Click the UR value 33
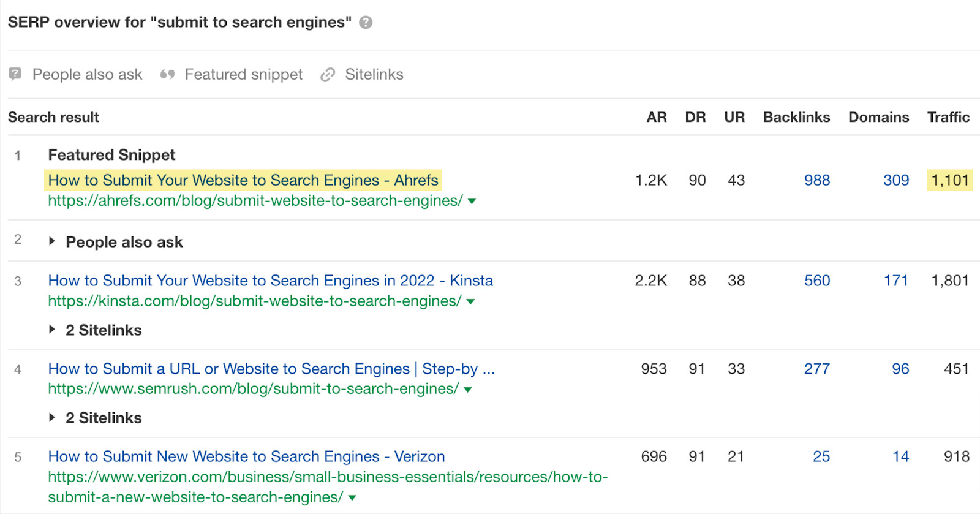The height and width of the screenshot is (514, 980). (736, 369)
